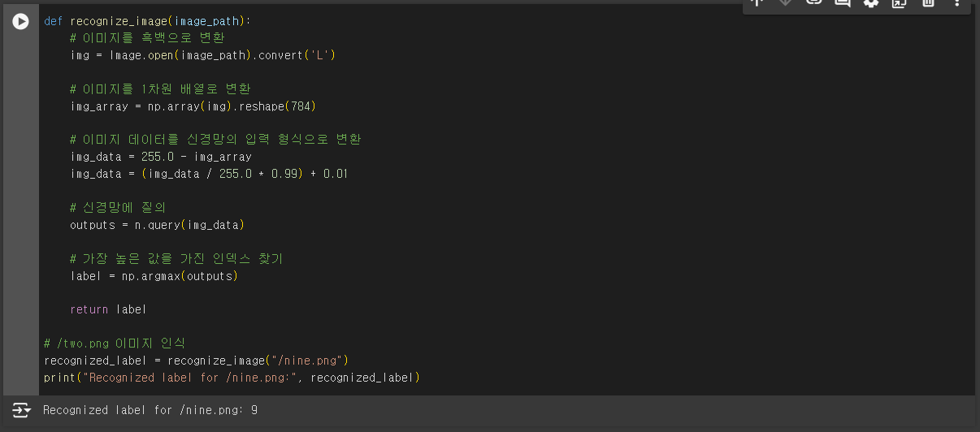Place cursor in Image.open convert('L') line

[202, 55]
